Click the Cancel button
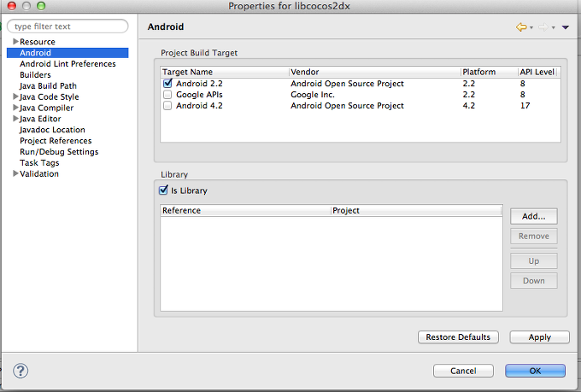This screenshot has height=392, width=581. (463, 371)
